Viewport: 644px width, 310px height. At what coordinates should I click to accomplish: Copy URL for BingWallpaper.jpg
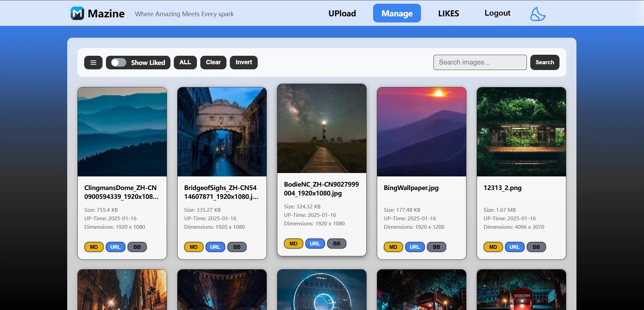(415, 247)
